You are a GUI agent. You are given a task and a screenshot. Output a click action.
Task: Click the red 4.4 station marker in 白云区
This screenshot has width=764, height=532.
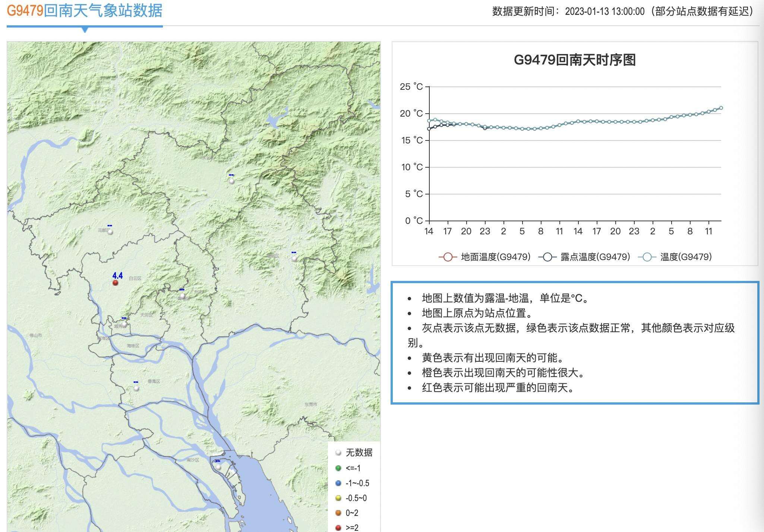click(x=116, y=283)
